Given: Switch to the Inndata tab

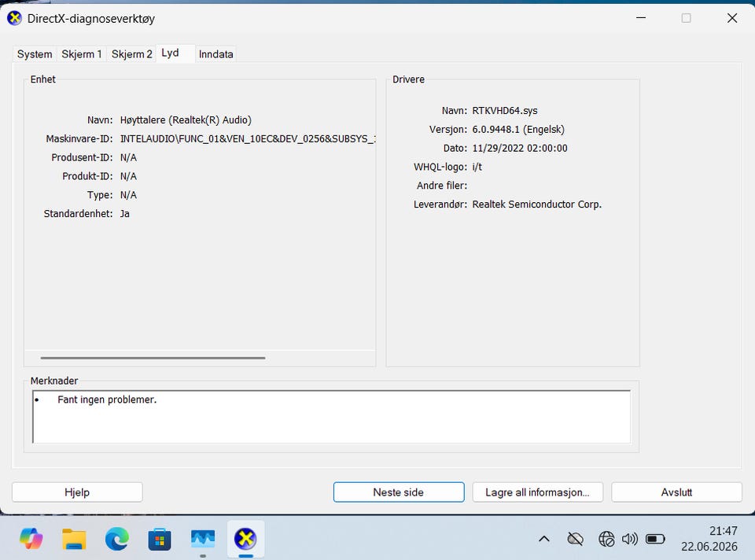Looking at the screenshot, I should point(215,54).
